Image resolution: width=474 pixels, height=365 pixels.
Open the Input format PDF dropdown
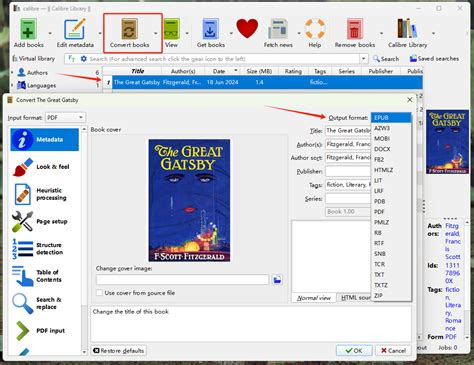65,118
